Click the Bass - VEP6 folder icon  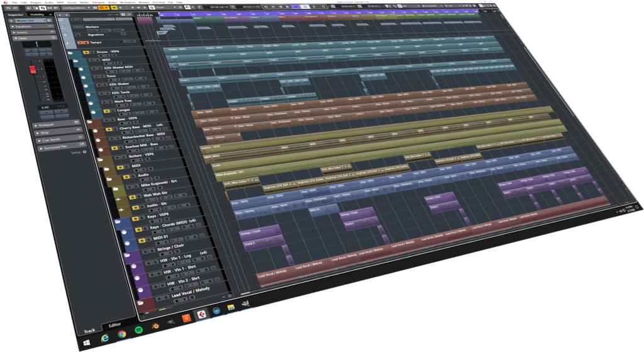pos(89,122)
